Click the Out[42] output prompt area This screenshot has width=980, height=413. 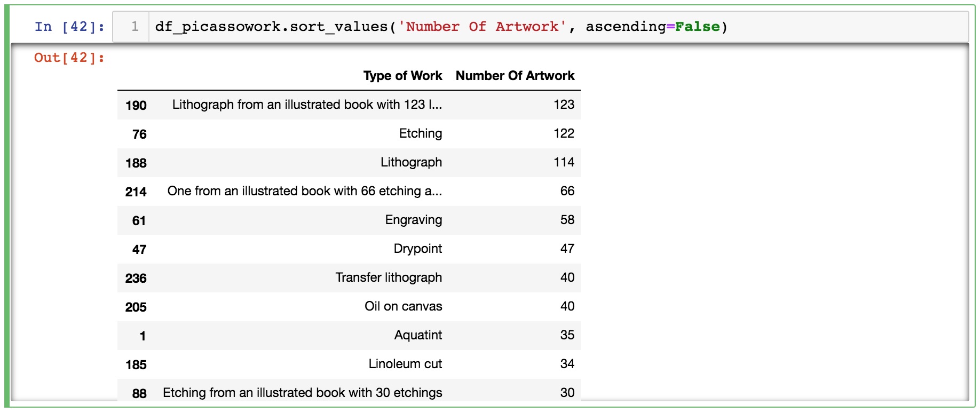click(x=69, y=58)
